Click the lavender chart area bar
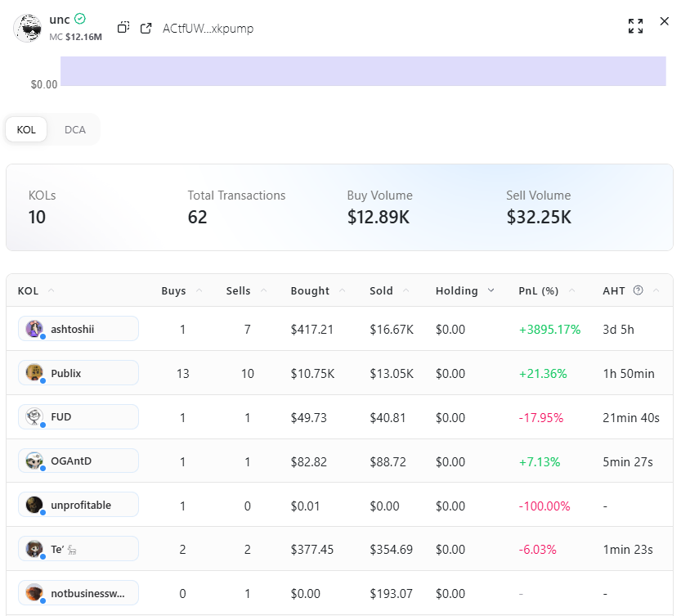Viewport: 681px width, 616px height. [x=363, y=70]
